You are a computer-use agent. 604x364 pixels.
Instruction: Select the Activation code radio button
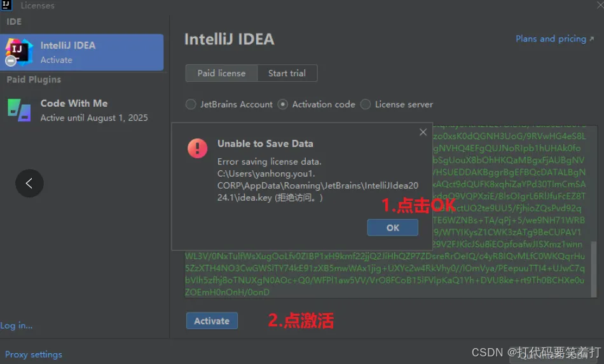pyautogui.click(x=316, y=104)
